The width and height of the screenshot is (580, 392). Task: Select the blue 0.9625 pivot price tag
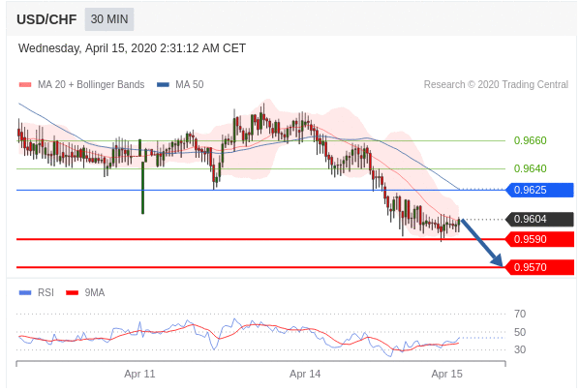point(539,190)
